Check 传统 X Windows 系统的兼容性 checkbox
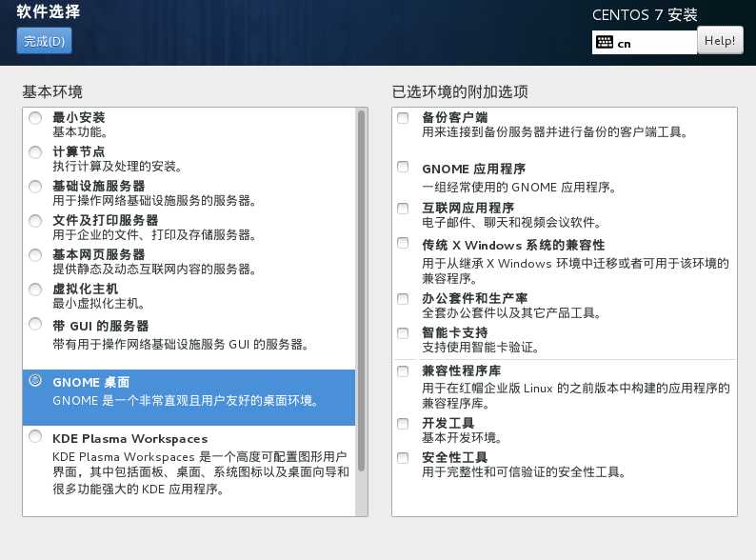The image size is (756, 560). coord(403,243)
